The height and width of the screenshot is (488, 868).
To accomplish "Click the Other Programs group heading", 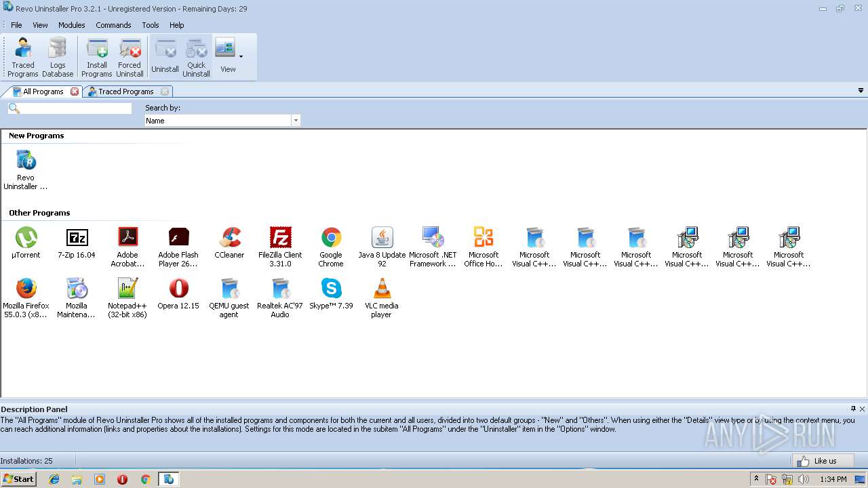I will tap(39, 213).
